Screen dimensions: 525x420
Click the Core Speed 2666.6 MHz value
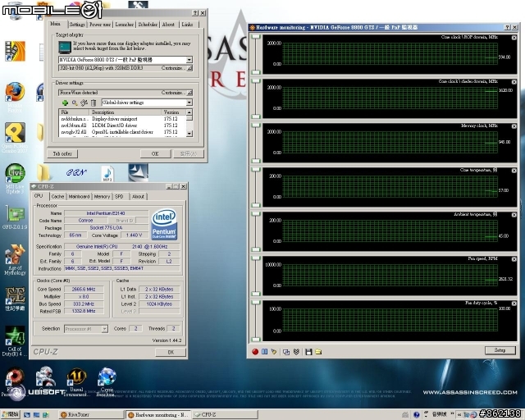(x=84, y=289)
